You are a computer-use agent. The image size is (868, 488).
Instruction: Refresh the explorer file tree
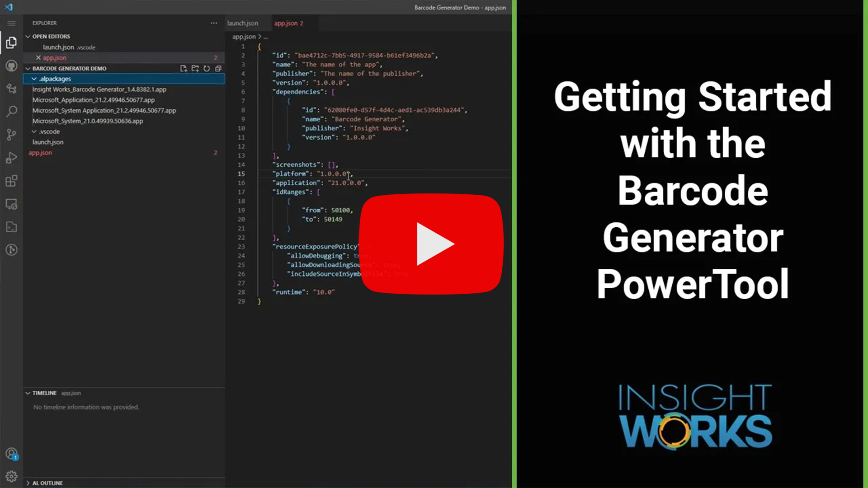click(x=207, y=69)
